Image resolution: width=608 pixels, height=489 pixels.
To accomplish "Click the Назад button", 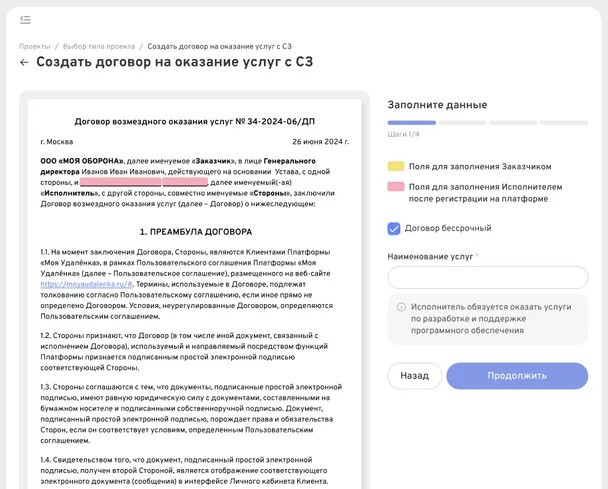I will (x=415, y=376).
